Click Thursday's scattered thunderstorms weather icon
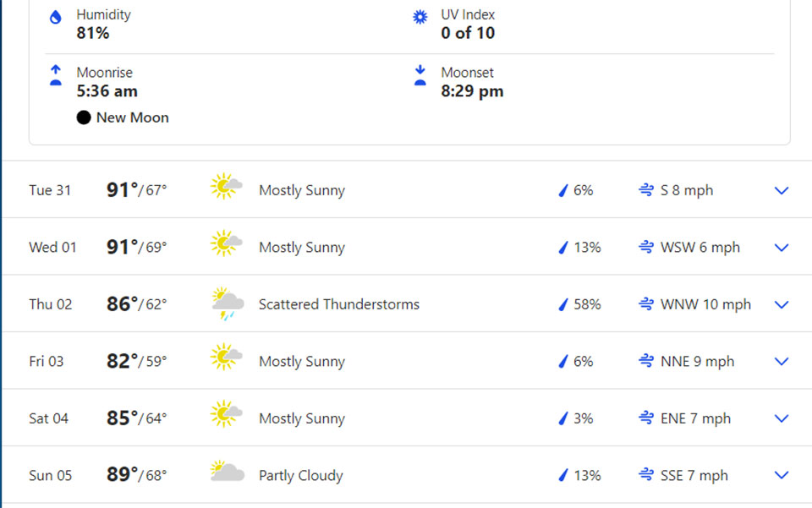Screen dimensions: 812x508 tap(227, 304)
